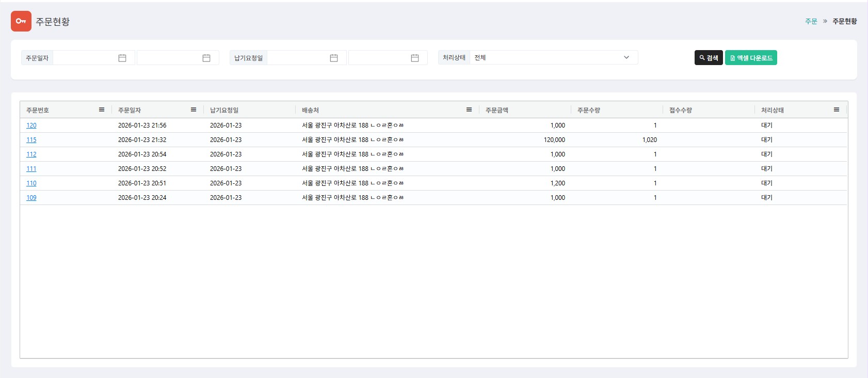Open calendar for 주문일자 end date
Image resolution: width=868 pixels, height=378 pixels.
pos(206,58)
